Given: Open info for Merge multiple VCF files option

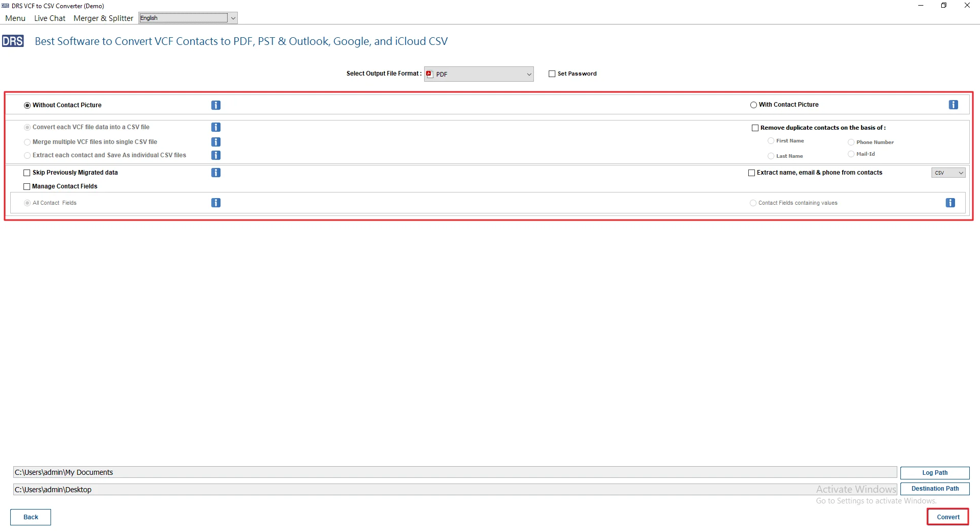Looking at the screenshot, I should pos(216,142).
